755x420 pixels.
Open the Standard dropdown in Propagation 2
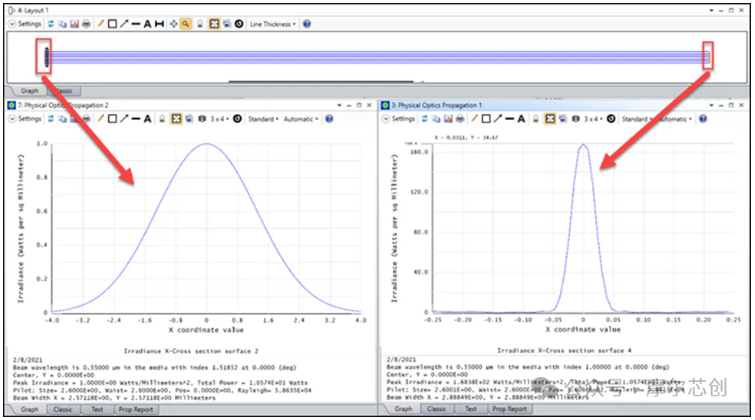coord(263,118)
